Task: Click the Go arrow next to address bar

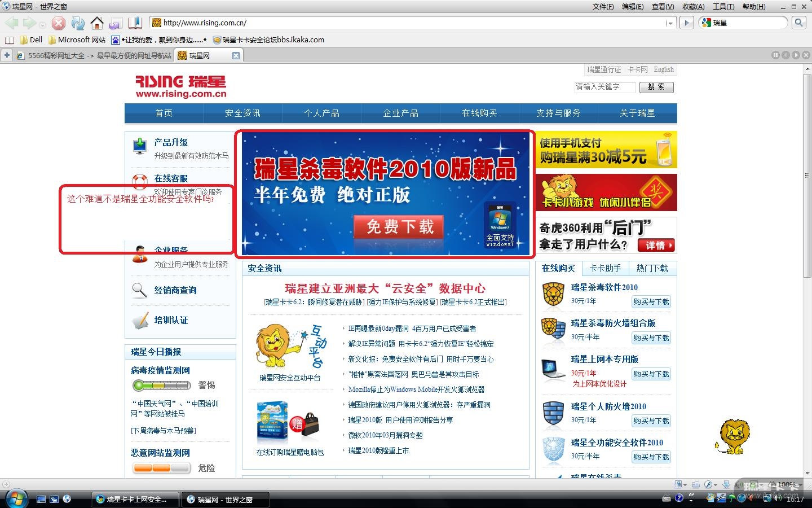Action: pyautogui.click(x=686, y=23)
